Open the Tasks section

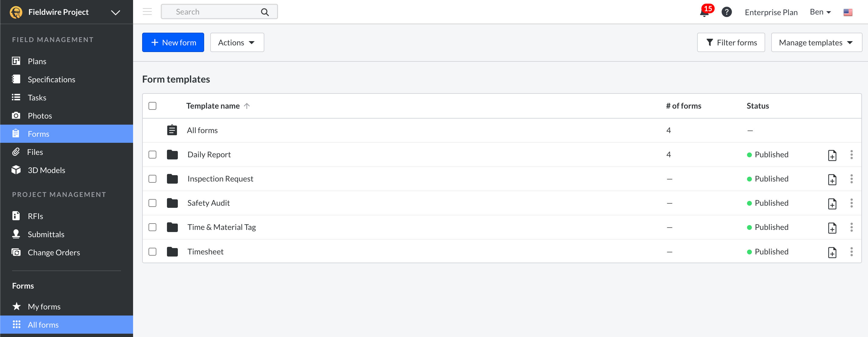tap(37, 97)
